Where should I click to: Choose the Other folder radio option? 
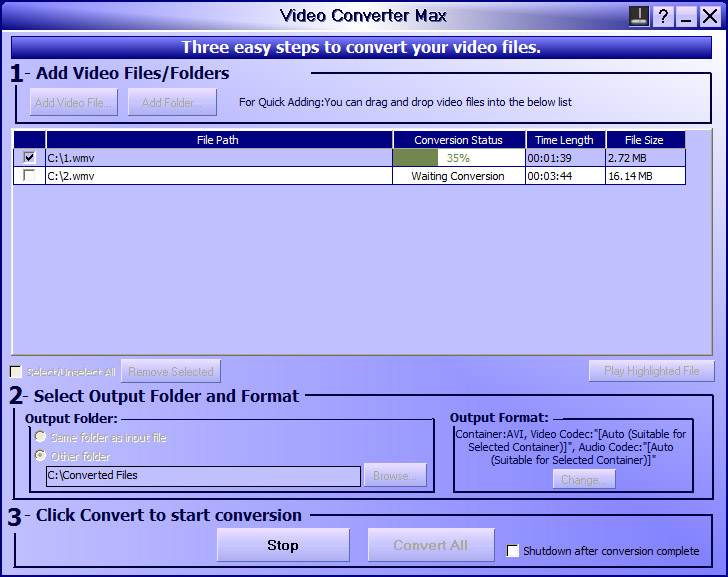[x=40, y=455]
